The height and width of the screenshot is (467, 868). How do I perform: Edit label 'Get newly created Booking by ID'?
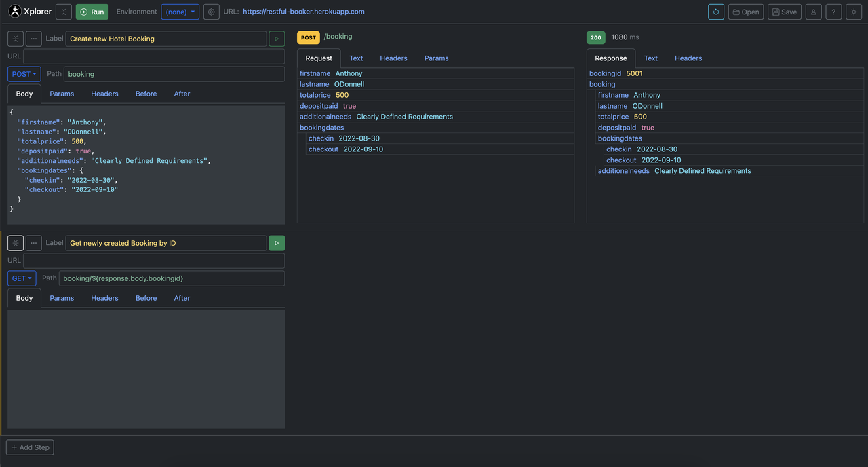tap(166, 243)
